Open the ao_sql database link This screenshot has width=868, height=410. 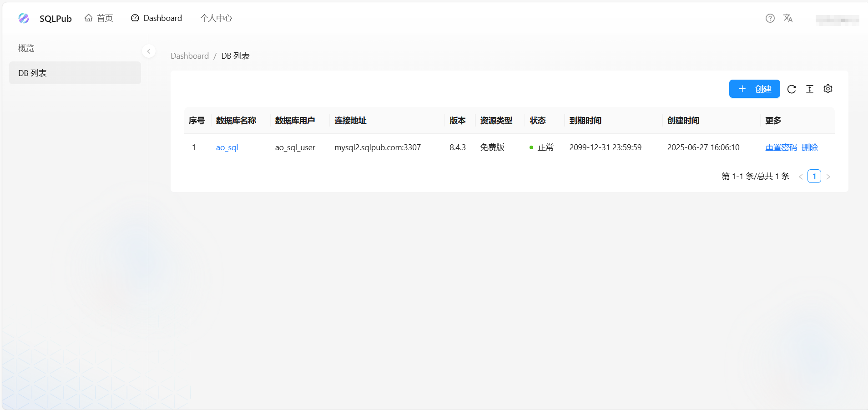[x=227, y=147]
